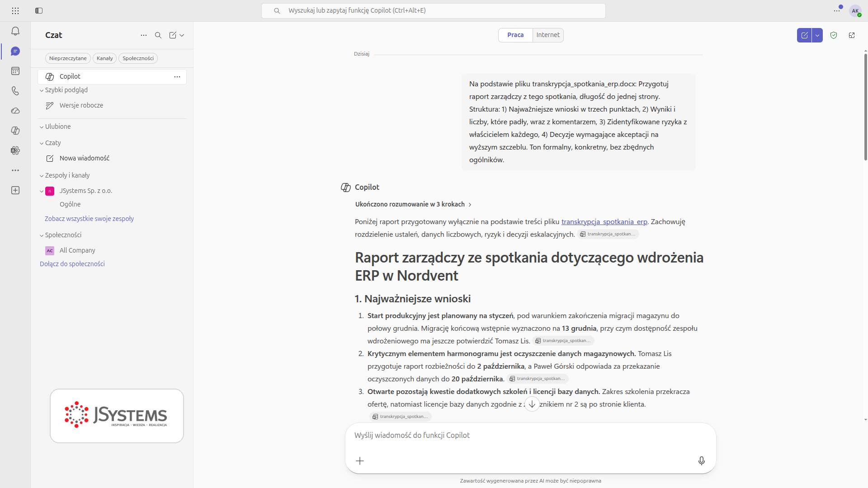This screenshot has width=868, height=488.
Task: Open the Chat section in left rail
Action: pyautogui.click(x=15, y=51)
